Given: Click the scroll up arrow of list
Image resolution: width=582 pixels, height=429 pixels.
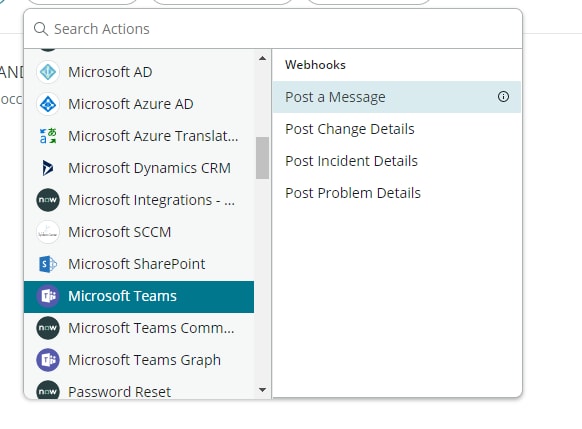Looking at the screenshot, I should (262, 58).
